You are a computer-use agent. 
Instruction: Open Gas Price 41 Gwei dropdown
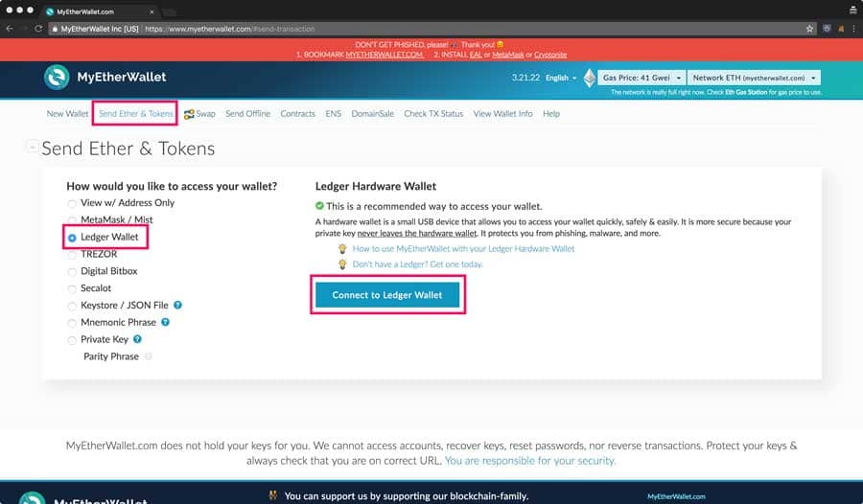point(641,78)
